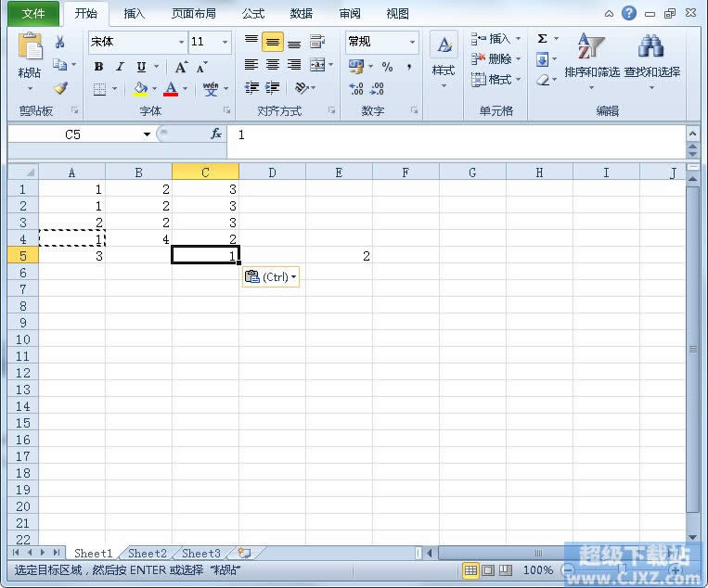Apply percent style

387,67
